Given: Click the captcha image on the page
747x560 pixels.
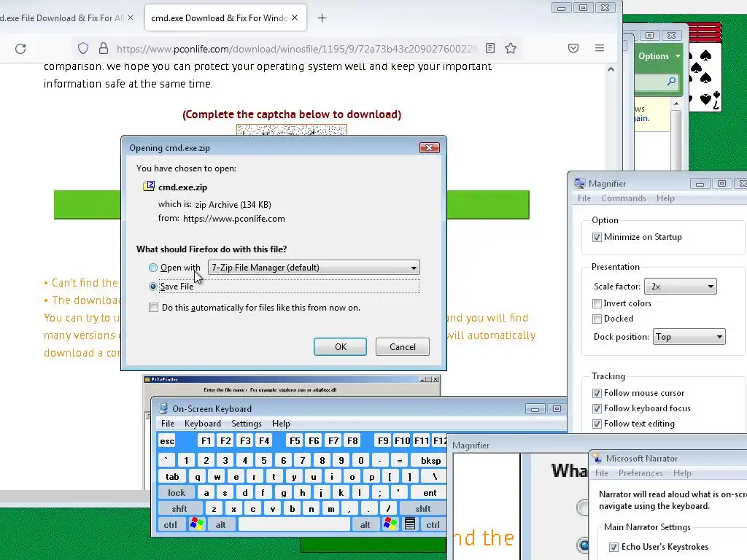Looking at the screenshot, I should (292, 130).
